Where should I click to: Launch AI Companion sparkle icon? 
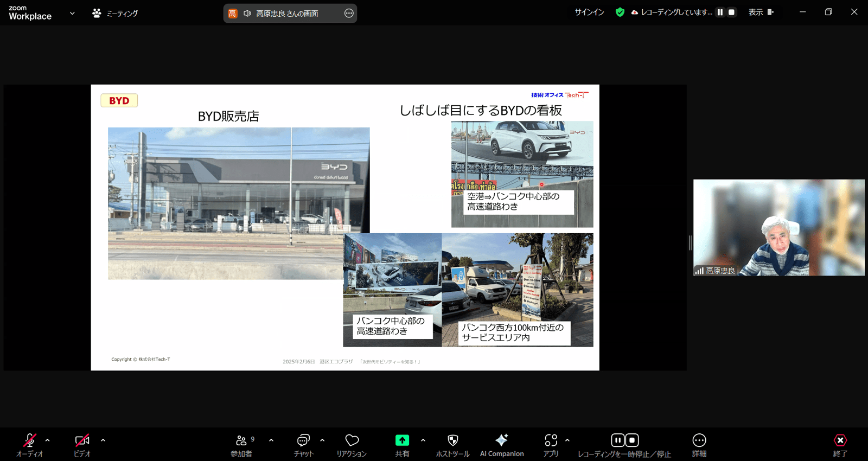click(x=502, y=440)
